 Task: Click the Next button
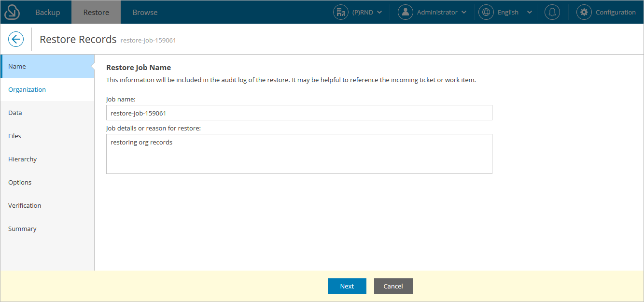(x=347, y=286)
